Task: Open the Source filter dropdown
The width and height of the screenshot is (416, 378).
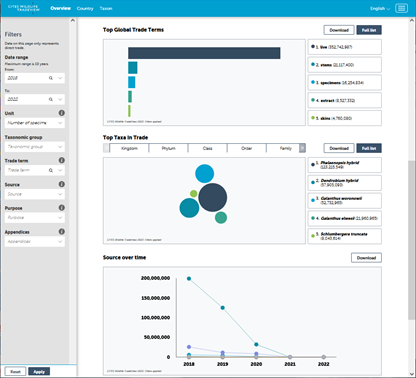Action: click(x=35, y=194)
